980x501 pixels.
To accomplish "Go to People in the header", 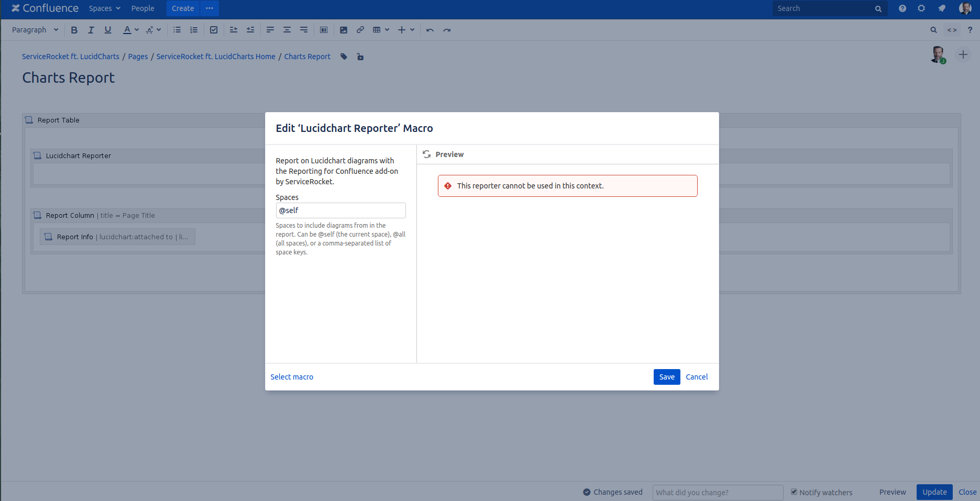I will coord(143,8).
